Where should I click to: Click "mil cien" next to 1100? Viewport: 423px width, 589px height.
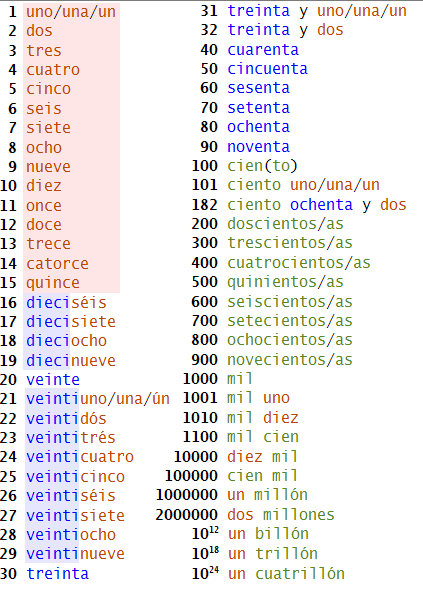263,437
